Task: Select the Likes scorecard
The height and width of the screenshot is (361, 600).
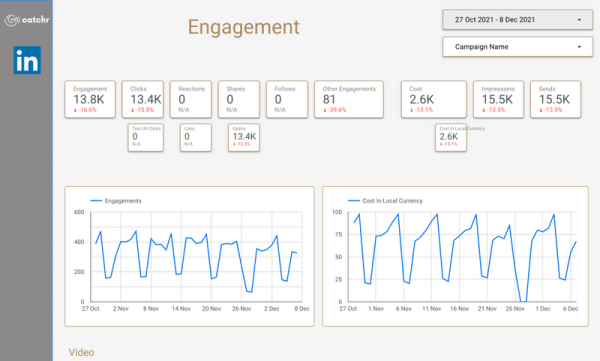Action: [196, 137]
